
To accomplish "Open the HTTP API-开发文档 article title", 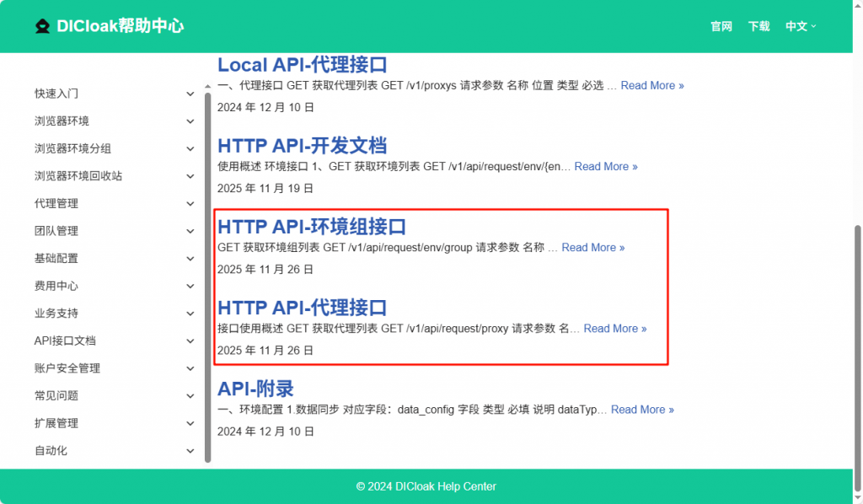I will pos(302,145).
